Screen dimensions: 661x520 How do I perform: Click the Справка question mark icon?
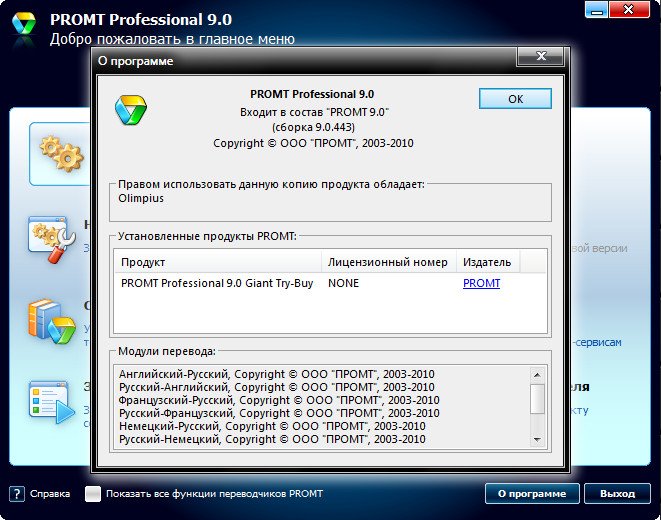click(x=17, y=494)
